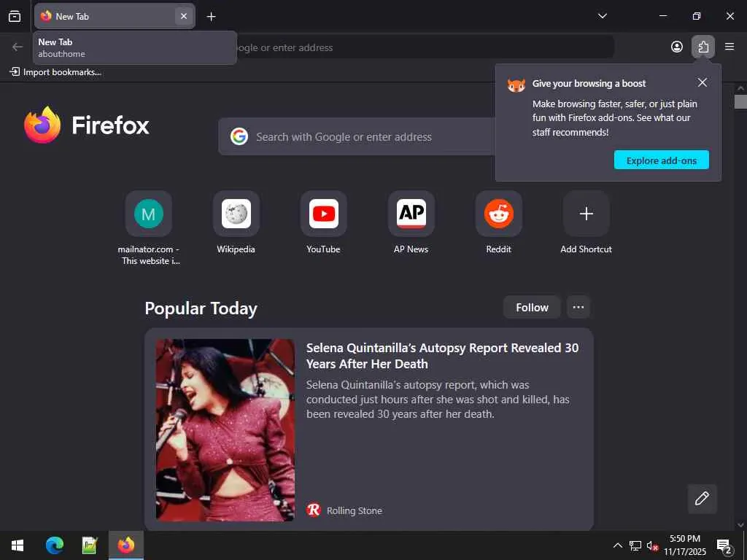Screen dimensions: 747x560
Task: Open the taskbar clock and date
Action: [685, 545]
